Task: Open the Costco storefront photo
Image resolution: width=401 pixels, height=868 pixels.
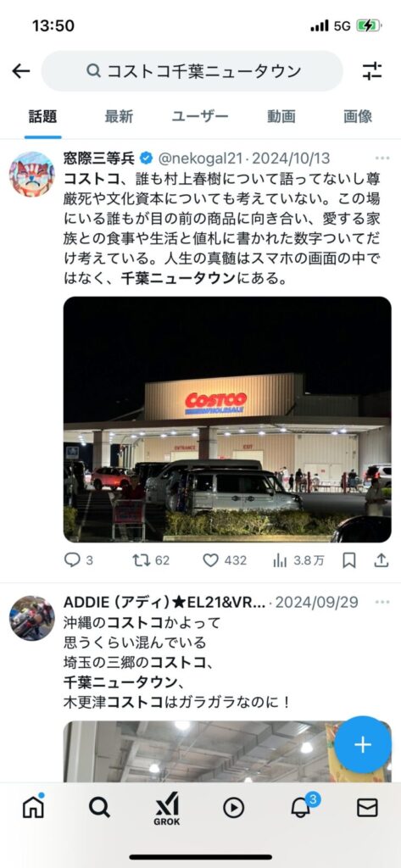Action: [227, 420]
